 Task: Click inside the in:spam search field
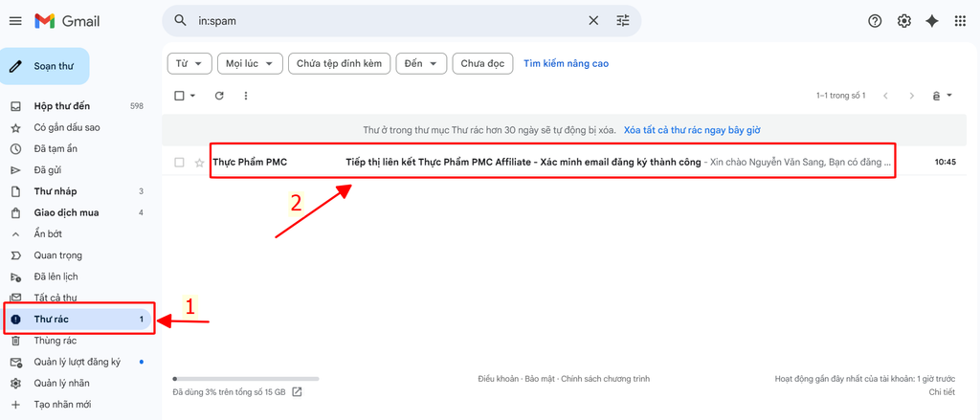383,21
